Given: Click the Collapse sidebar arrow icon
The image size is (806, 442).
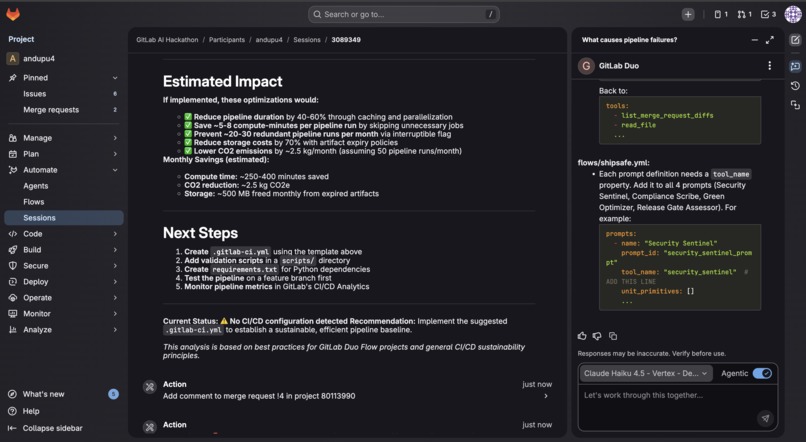Looking at the screenshot, I should click(12, 428).
